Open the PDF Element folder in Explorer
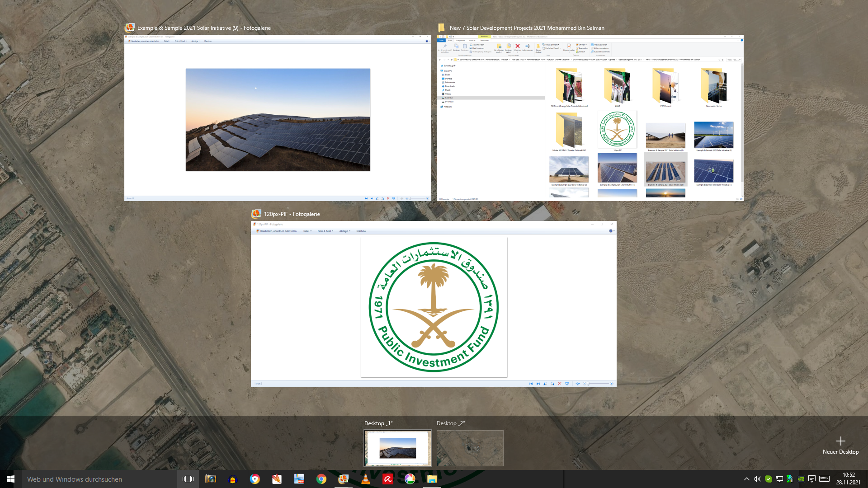The width and height of the screenshot is (868, 488). tap(665, 88)
